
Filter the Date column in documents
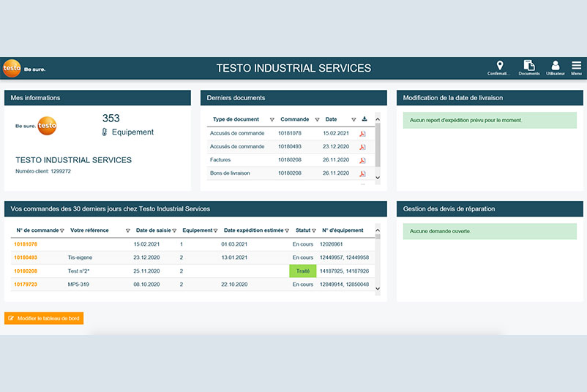(x=354, y=120)
